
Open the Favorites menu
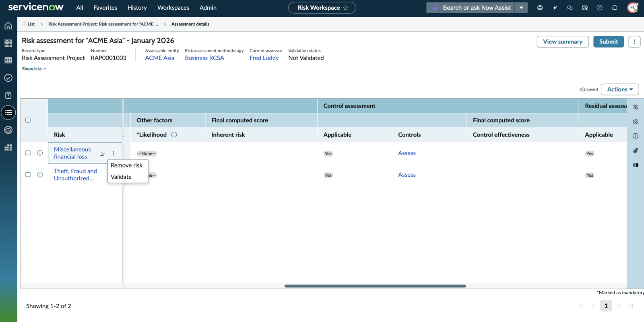coord(105,8)
